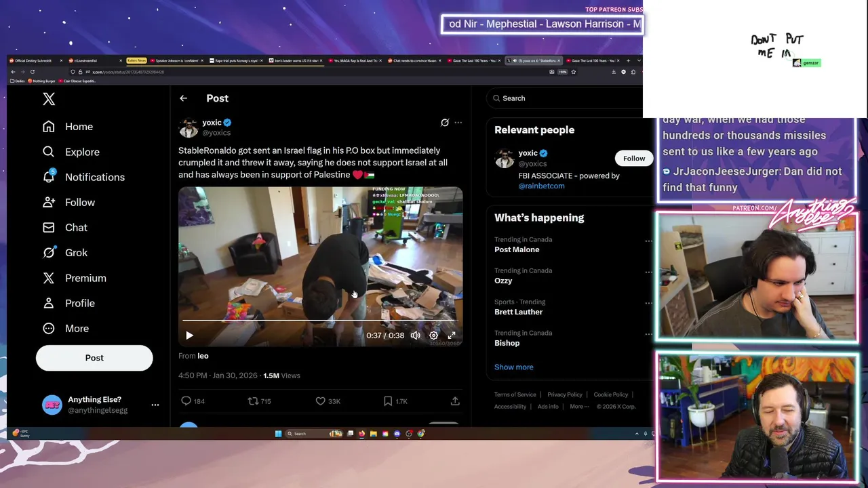Open the browser downloads icon

(x=614, y=72)
